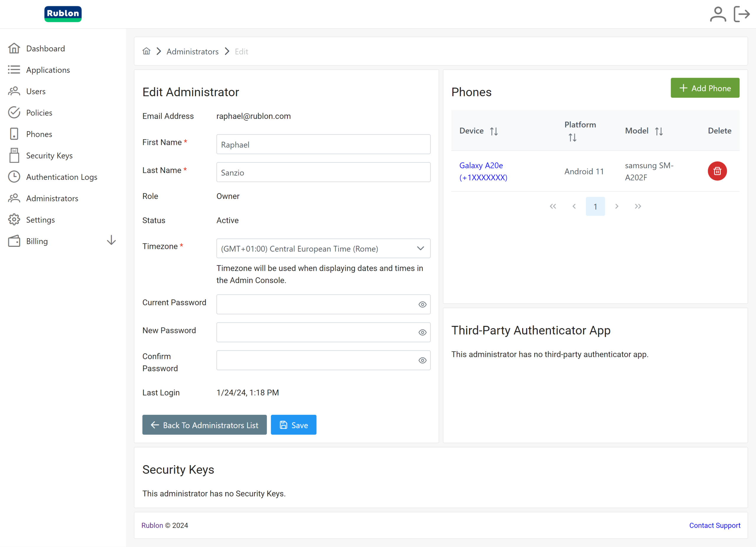Click the logout icon in top right
The image size is (756, 547).
(741, 14)
